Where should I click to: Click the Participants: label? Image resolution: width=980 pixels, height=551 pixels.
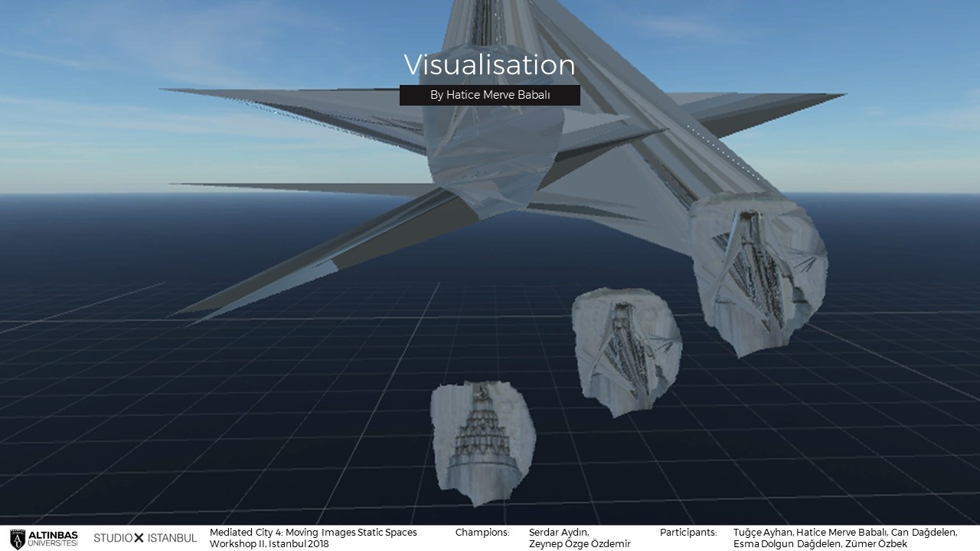[688, 532]
